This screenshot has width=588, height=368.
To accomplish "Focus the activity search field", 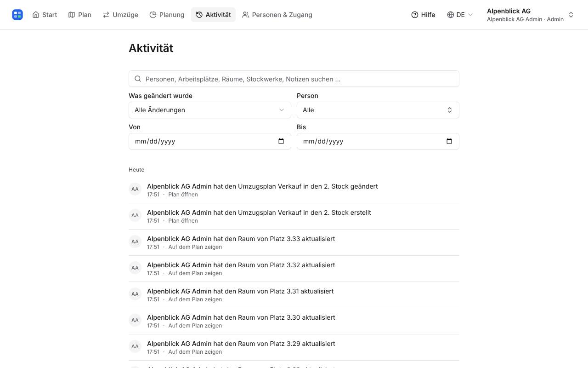I will [x=294, y=79].
